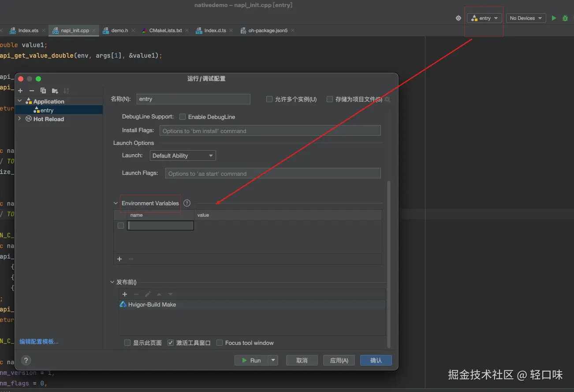Select the Application tree item
The height and width of the screenshot is (392, 574).
tap(48, 101)
